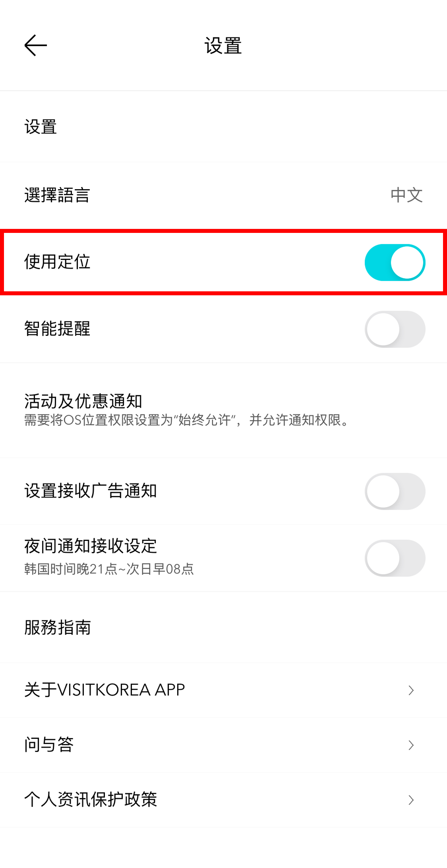Enable the 夜间通知接收设定 night notification toggle
The width and height of the screenshot is (447, 868).
(395, 558)
